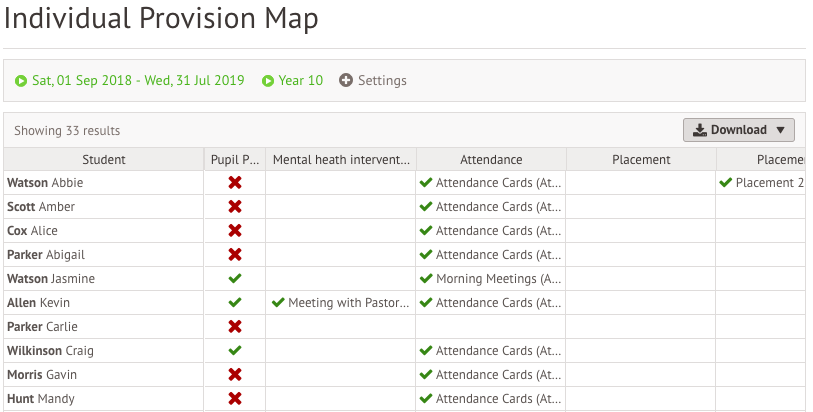This screenshot has width=813, height=412.
Task: Open student Hunt Mandy
Action: click(41, 399)
